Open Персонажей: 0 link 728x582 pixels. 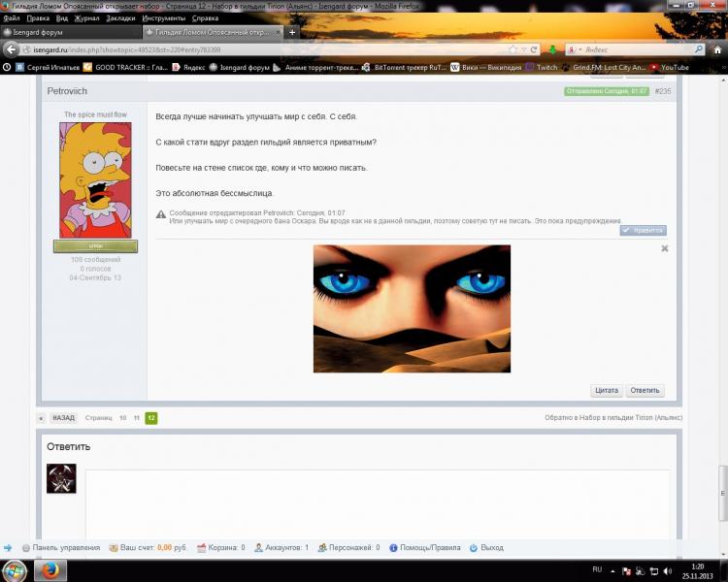pyautogui.click(x=348, y=548)
